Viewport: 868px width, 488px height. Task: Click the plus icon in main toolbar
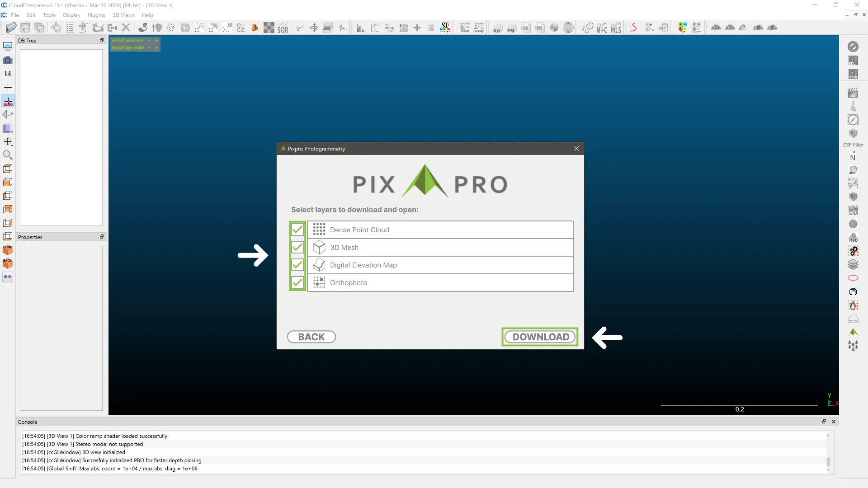tap(417, 28)
